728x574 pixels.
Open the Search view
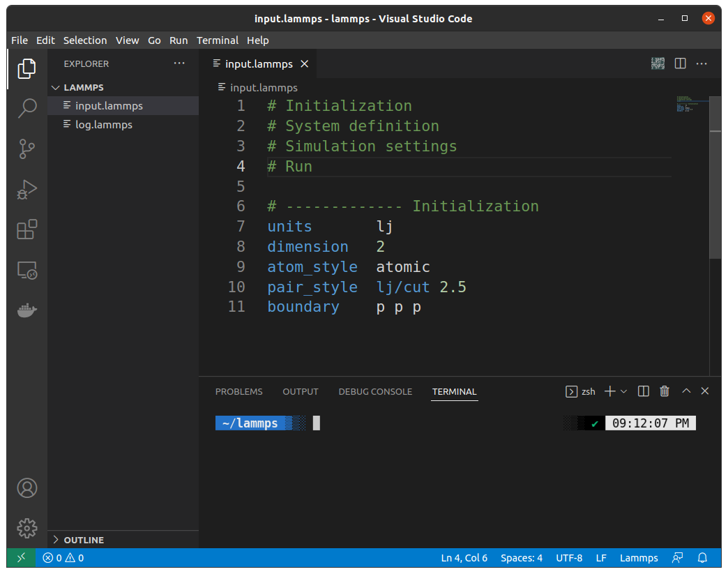(x=26, y=108)
